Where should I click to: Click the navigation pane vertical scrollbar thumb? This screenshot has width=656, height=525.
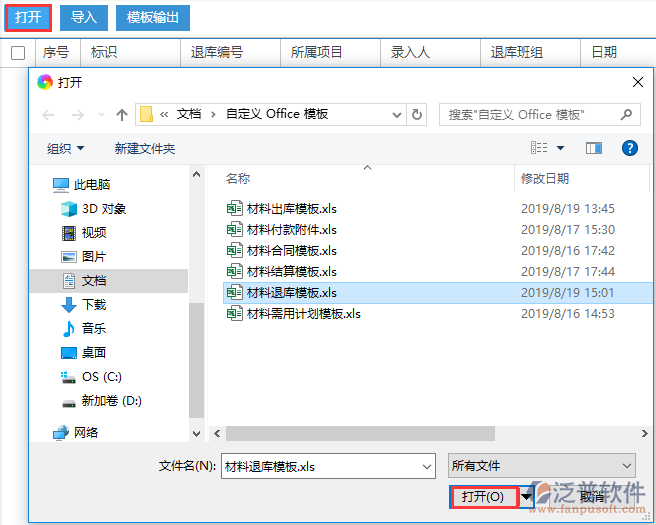pyautogui.click(x=196, y=360)
